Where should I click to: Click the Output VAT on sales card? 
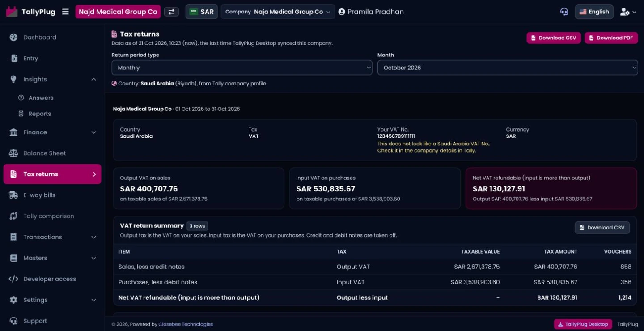[x=199, y=188]
